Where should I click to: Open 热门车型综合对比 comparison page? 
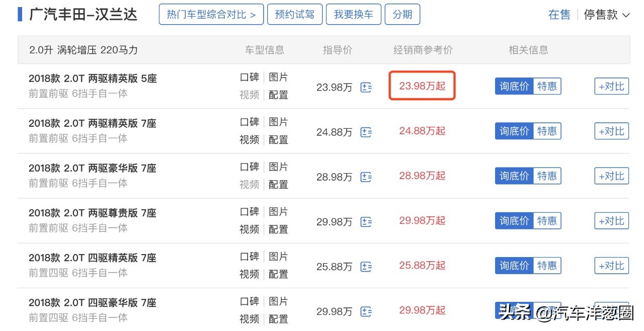[x=211, y=14]
